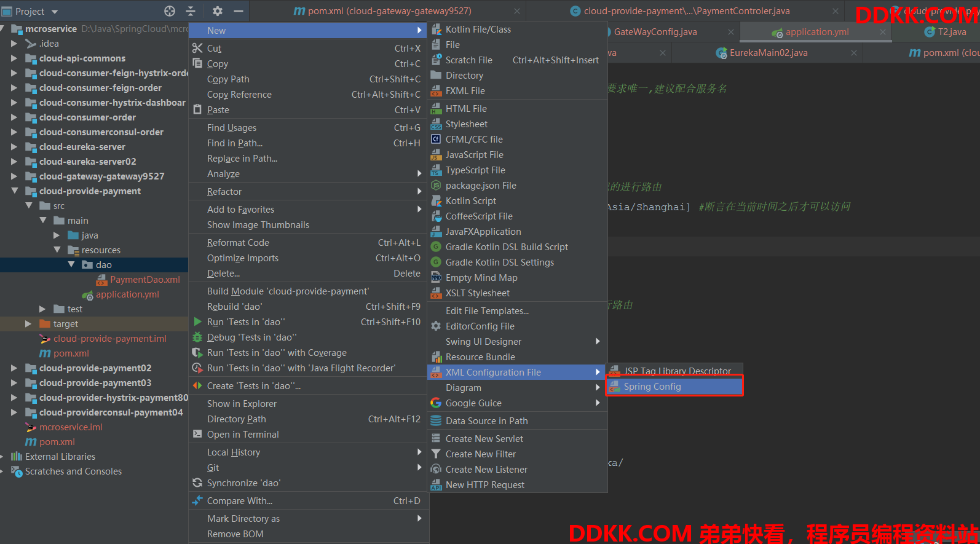Click the collapse all icon in Project toolbar
This screenshot has height=544, width=980.
(x=191, y=11)
